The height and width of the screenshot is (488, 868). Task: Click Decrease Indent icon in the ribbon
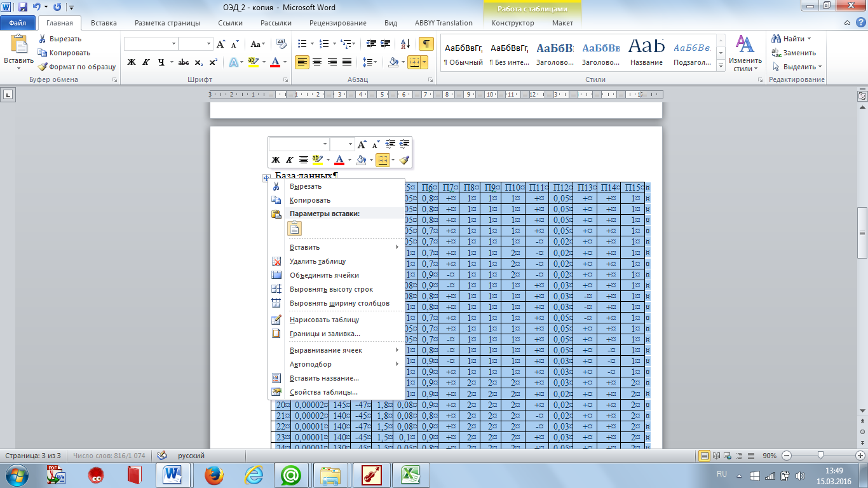(372, 44)
